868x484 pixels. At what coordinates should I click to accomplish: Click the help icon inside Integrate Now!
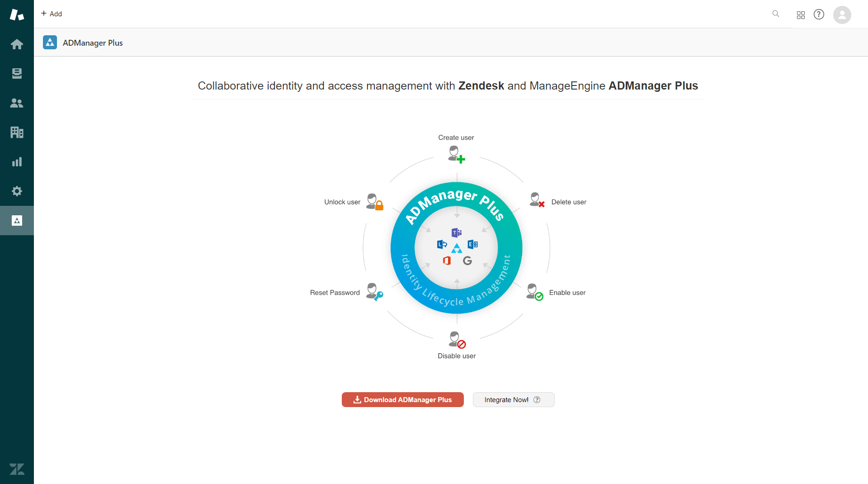pyautogui.click(x=537, y=399)
